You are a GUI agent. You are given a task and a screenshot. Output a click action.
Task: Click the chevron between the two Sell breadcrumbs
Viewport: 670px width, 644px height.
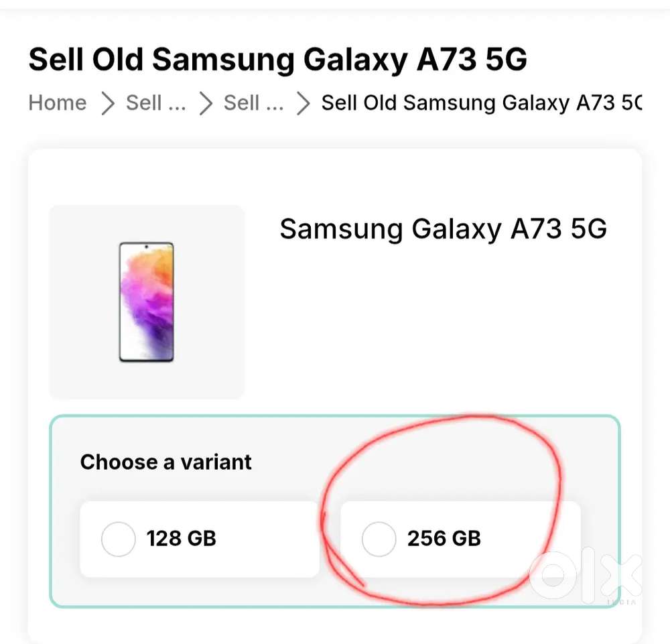pyautogui.click(x=206, y=104)
